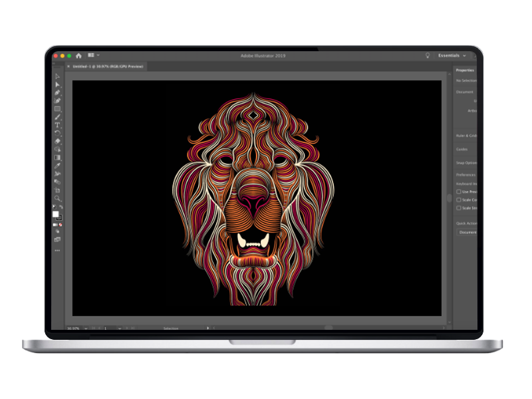Click Document Setup button under Quick Actions
This screenshot has width=532, height=399.
click(x=467, y=232)
